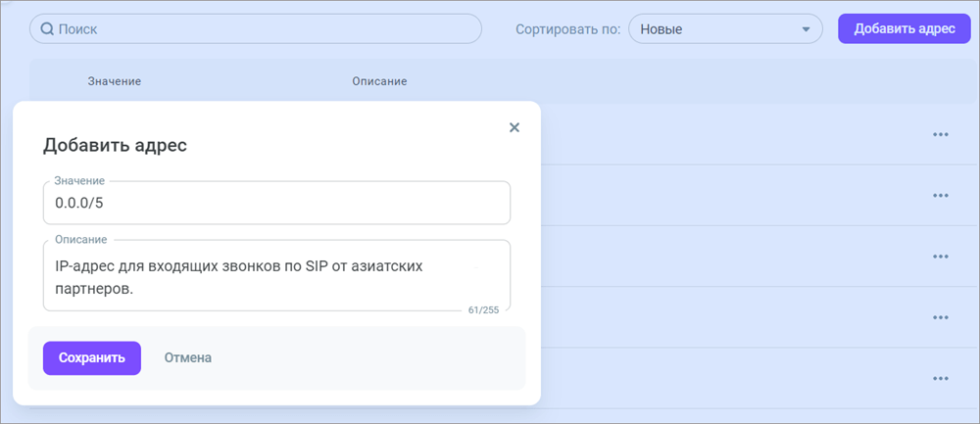Viewport: 980px width, 424px height.
Task: Open the Новые sort dropdown
Action: tap(725, 28)
